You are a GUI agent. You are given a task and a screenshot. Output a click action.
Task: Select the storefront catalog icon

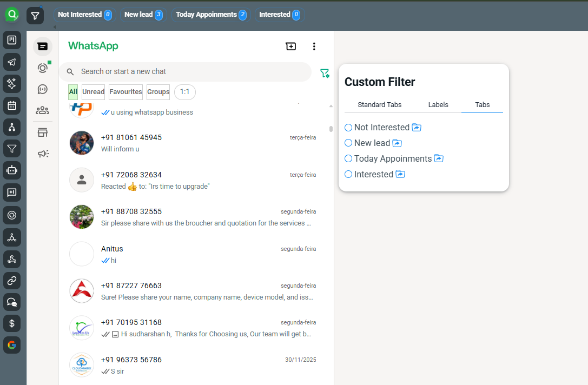point(43,132)
